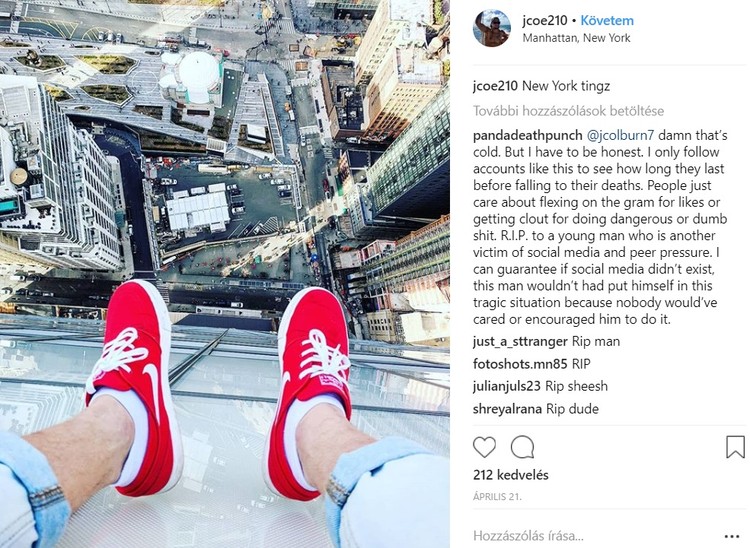Open the three-dot more options menu

732,537
